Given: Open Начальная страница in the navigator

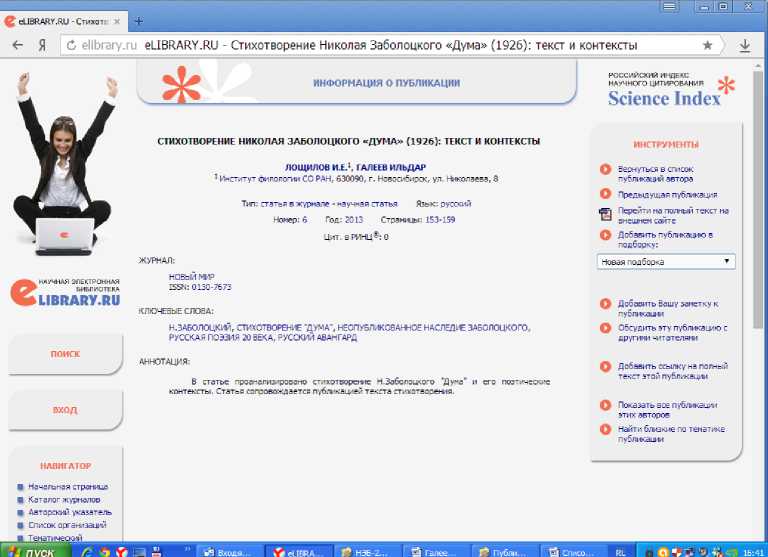Looking at the screenshot, I should click(x=68, y=487).
